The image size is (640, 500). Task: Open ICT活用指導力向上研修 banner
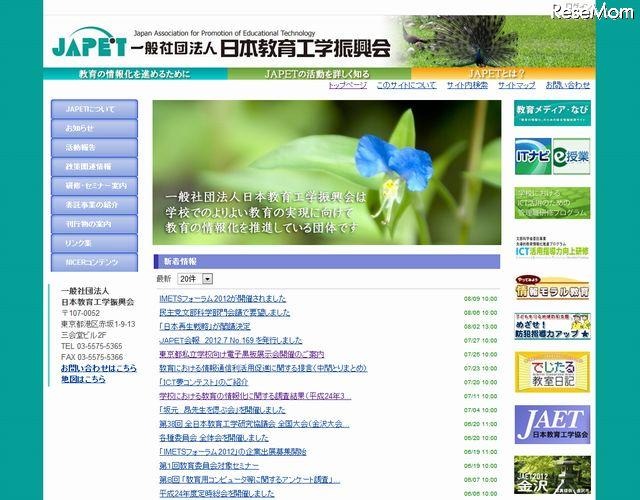(552, 247)
